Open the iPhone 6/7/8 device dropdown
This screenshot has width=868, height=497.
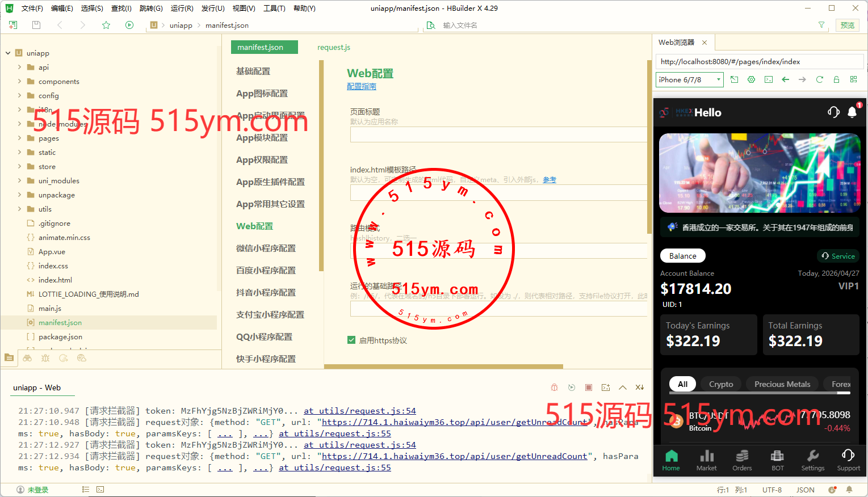tap(690, 80)
